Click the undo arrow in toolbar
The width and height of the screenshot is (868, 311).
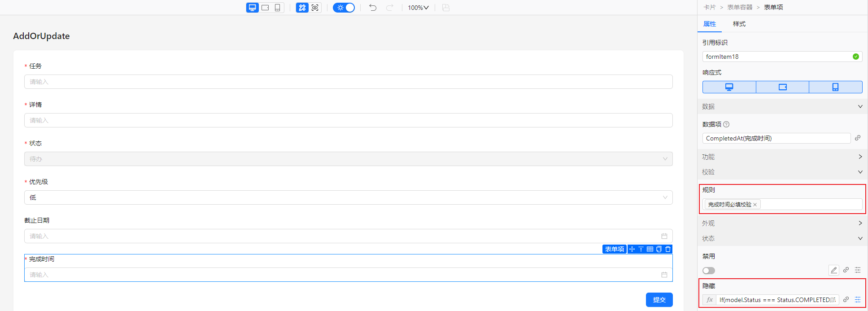click(x=373, y=8)
